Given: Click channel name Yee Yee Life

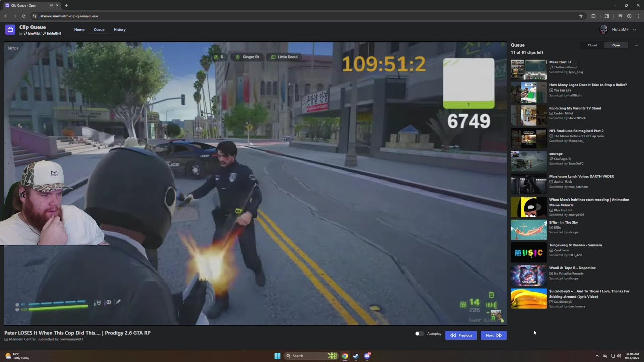Looking at the screenshot, I should (x=562, y=90).
